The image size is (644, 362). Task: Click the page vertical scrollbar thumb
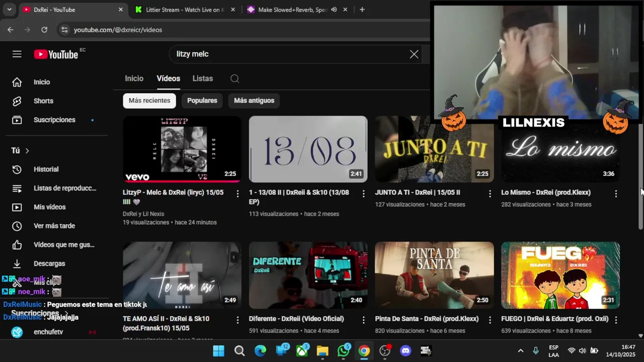coord(640,176)
